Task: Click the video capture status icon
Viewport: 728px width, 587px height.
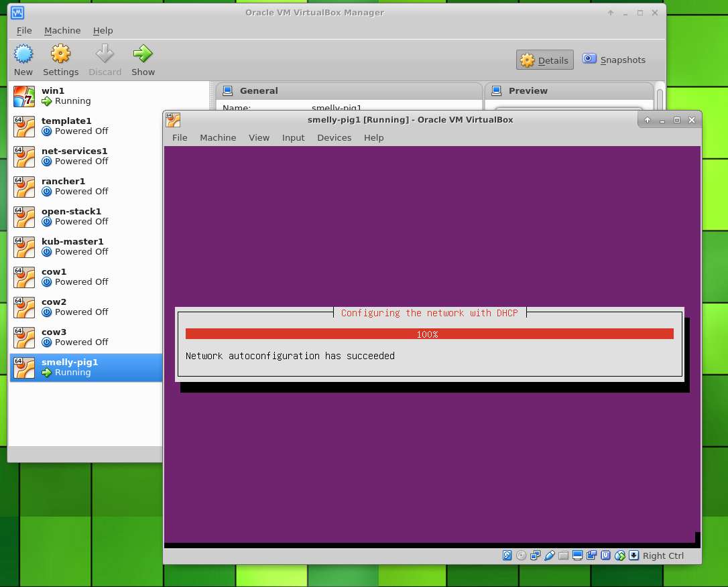Action: 591,556
